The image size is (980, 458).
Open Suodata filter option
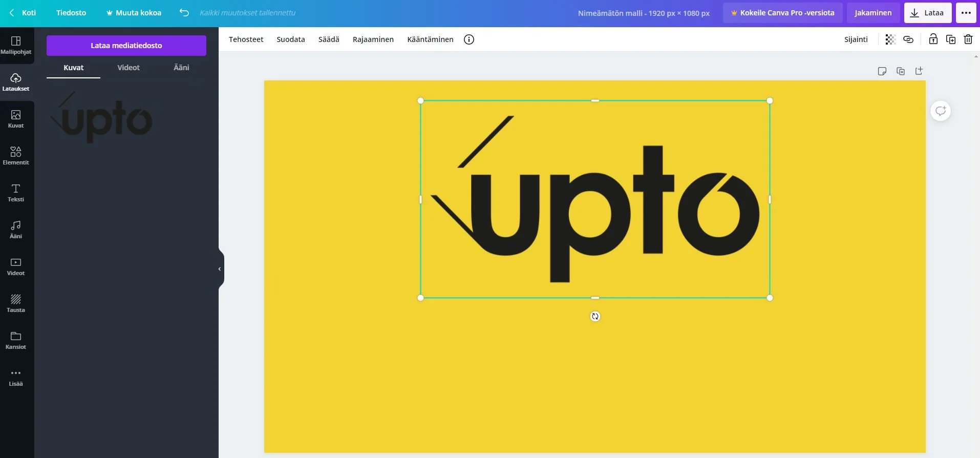(x=291, y=39)
